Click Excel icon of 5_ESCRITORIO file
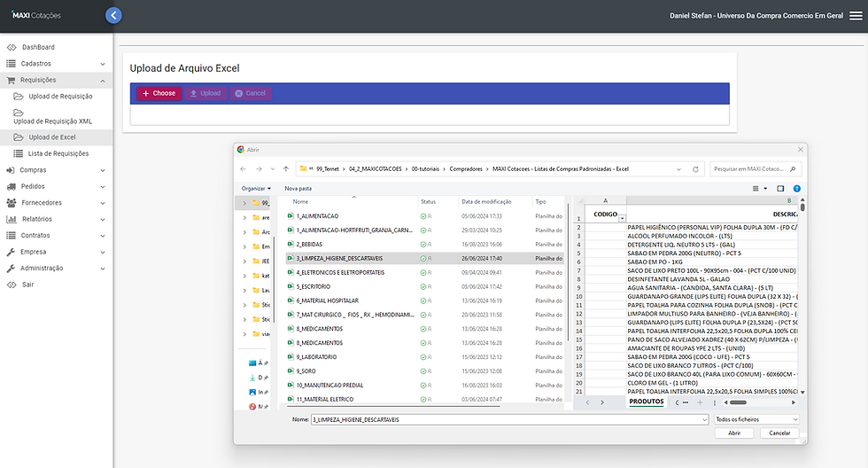 (291, 286)
